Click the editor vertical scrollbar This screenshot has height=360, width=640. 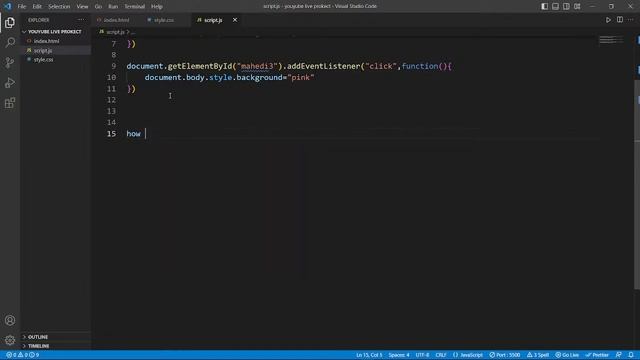[x=637, y=184]
